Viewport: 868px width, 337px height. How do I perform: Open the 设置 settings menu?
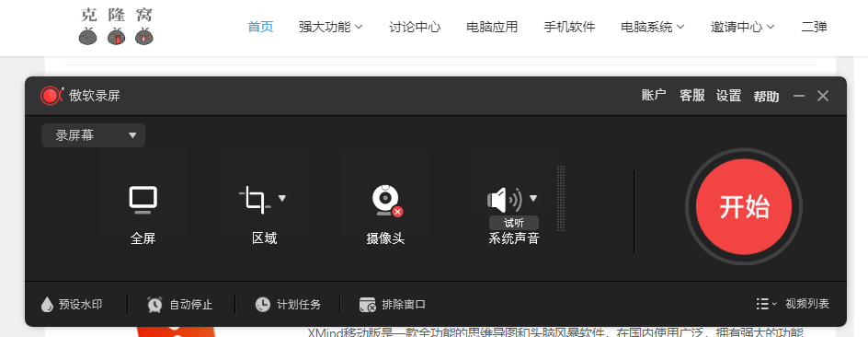728,96
